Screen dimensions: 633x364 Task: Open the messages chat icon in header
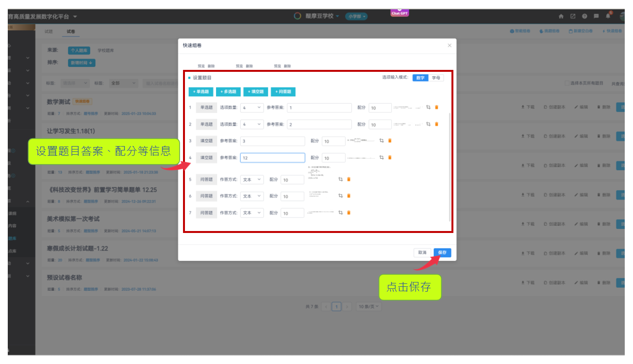pyautogui.click(x=596, y=16)
